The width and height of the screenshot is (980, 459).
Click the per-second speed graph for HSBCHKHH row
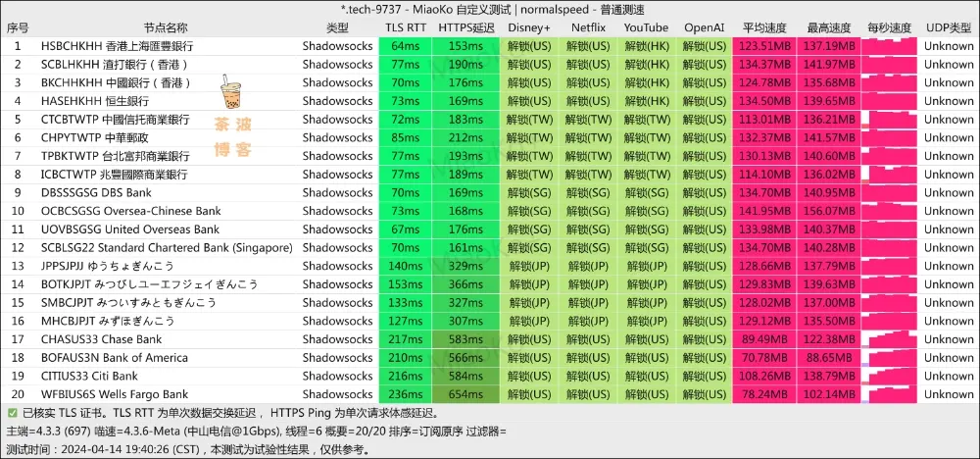click(889, 46)
